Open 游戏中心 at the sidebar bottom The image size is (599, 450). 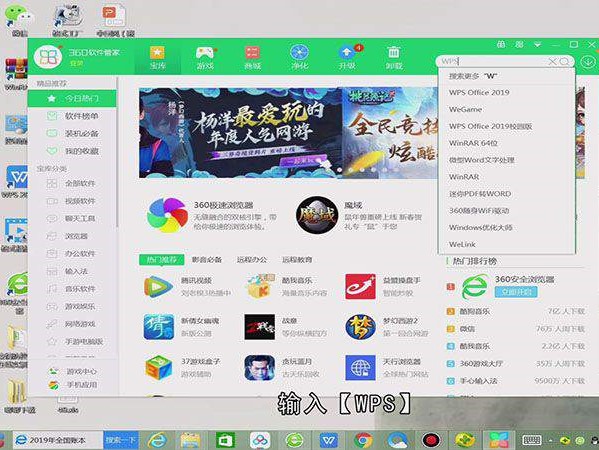tap(73, 371)
